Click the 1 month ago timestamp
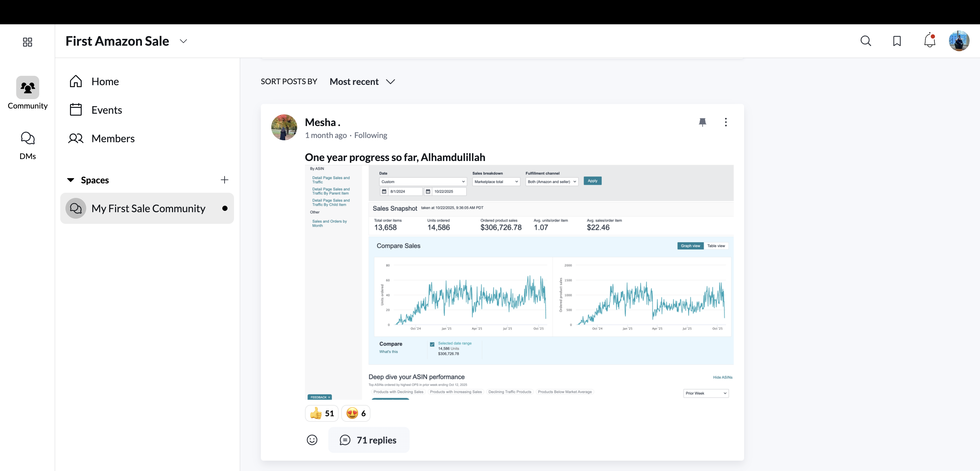Image resolution: width=980 pixels, height=471 pixels. pos(326,135)
